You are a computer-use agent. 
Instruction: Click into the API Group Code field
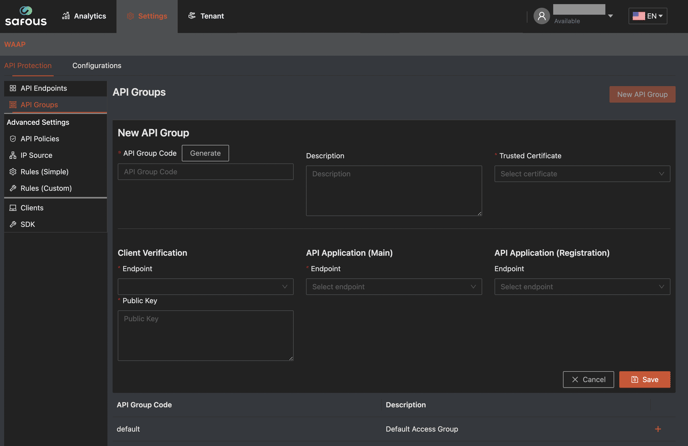tap(205, 172)
